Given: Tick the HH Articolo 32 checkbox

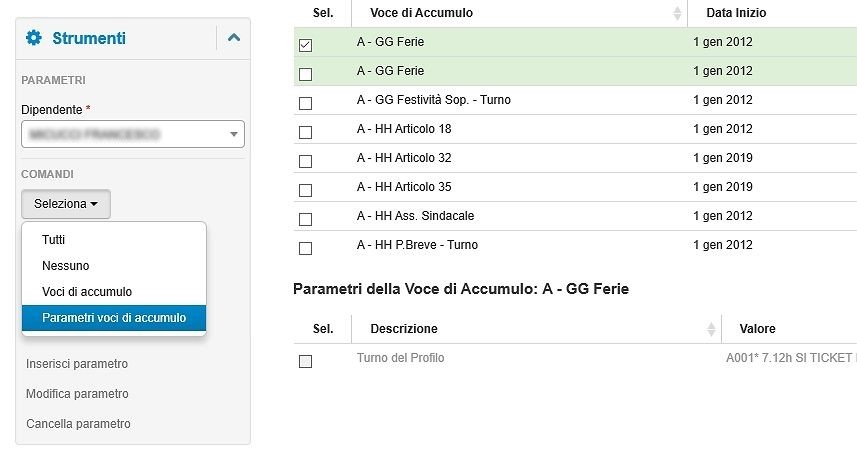Looking at the screenshot, I should (306, 161).
